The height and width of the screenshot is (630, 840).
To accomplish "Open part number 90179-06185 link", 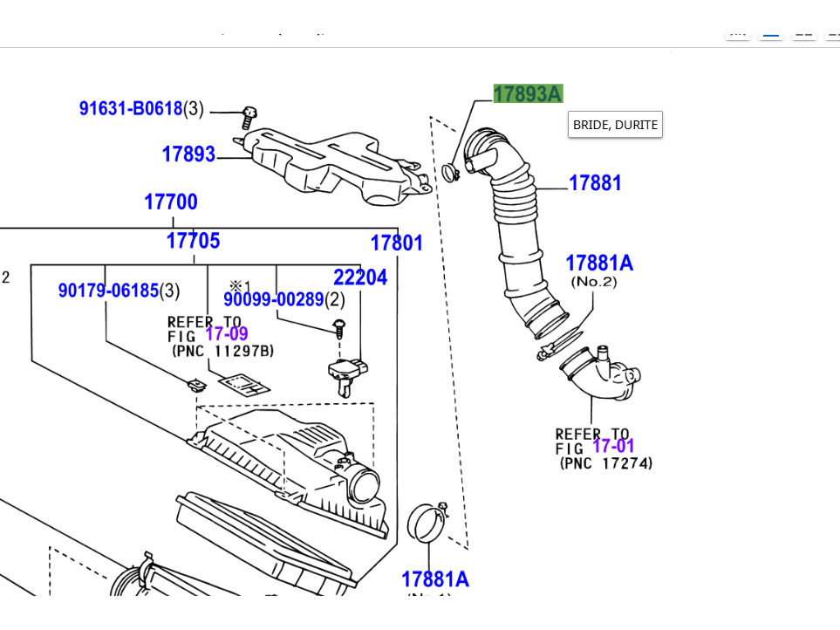I will [x=108, y=291].
